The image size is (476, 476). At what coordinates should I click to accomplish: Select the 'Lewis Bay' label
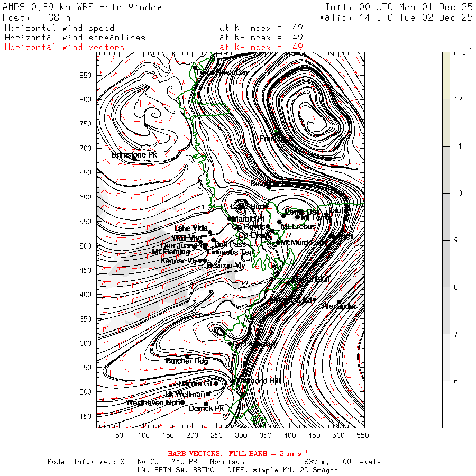tap(303, 212)
